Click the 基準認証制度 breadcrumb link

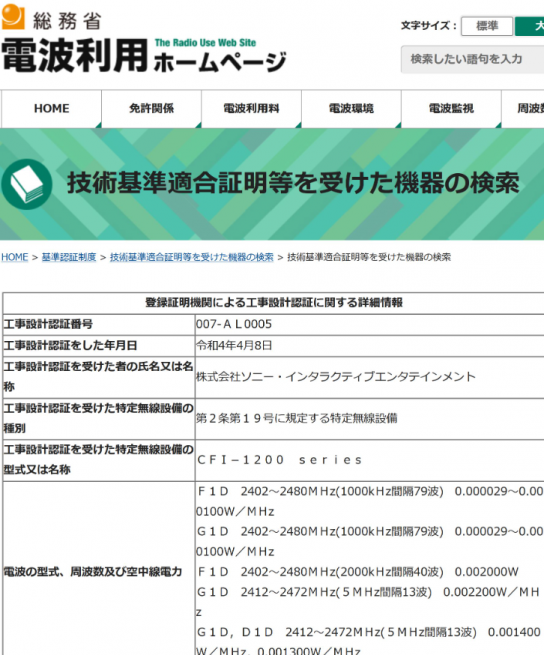tap(69, 257)
